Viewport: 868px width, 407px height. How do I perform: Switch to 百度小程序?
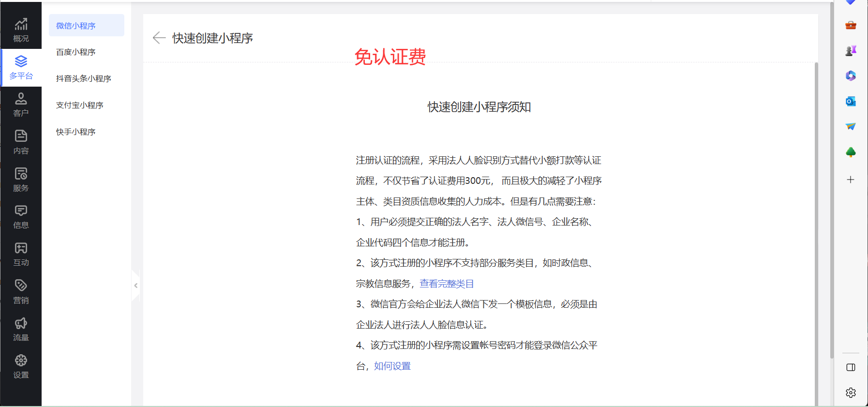[76, 52]
